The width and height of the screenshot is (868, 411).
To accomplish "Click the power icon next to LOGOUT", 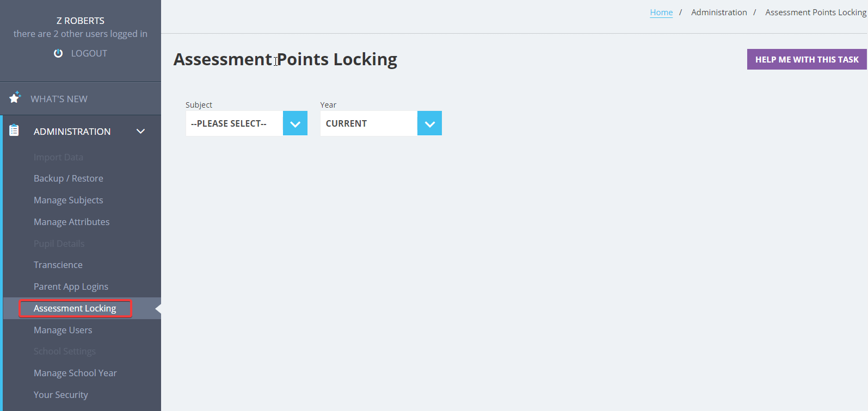I will [58, 53].
